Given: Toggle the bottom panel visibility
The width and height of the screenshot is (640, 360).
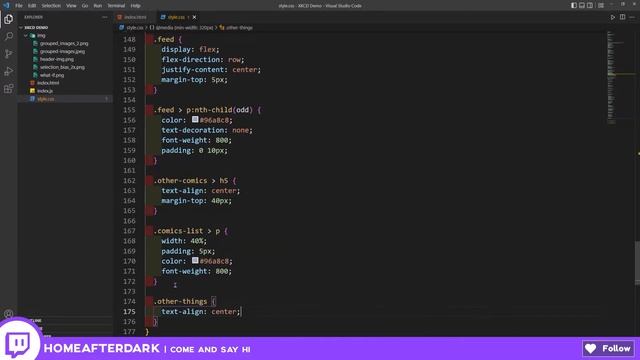Looking at the screenshot, I should [x=582, y=5].
